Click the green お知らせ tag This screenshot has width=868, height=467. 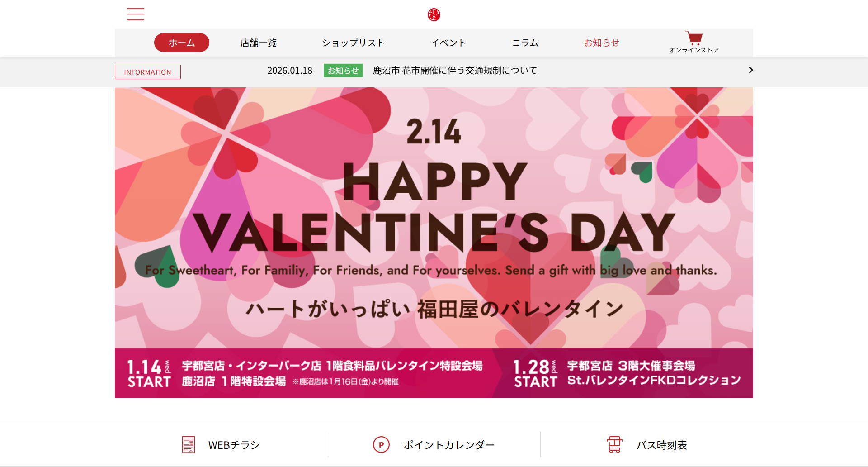(x=343, y=71)
